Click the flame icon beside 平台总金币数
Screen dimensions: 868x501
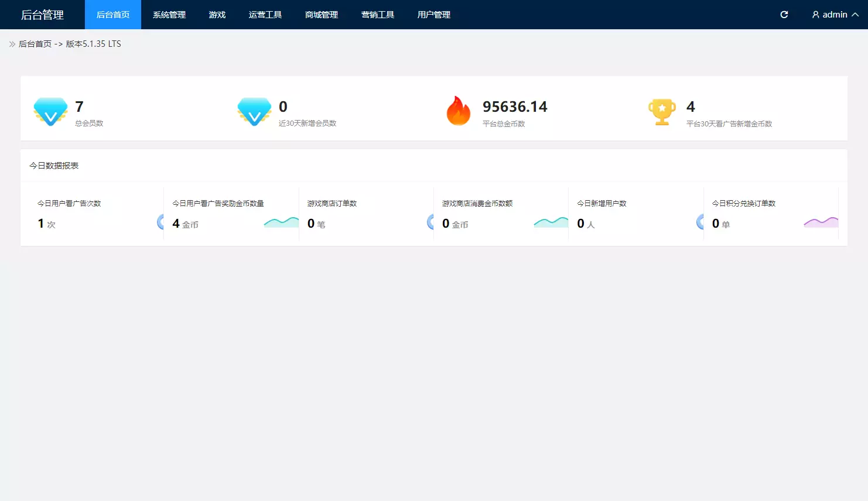tap(458, 111)
